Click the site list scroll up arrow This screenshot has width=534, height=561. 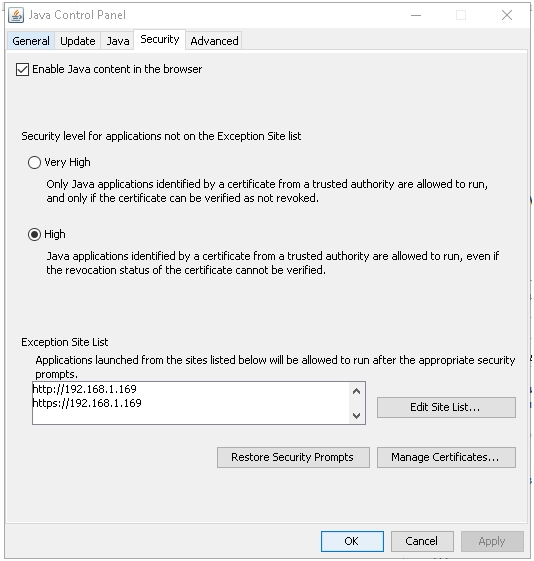356,391
